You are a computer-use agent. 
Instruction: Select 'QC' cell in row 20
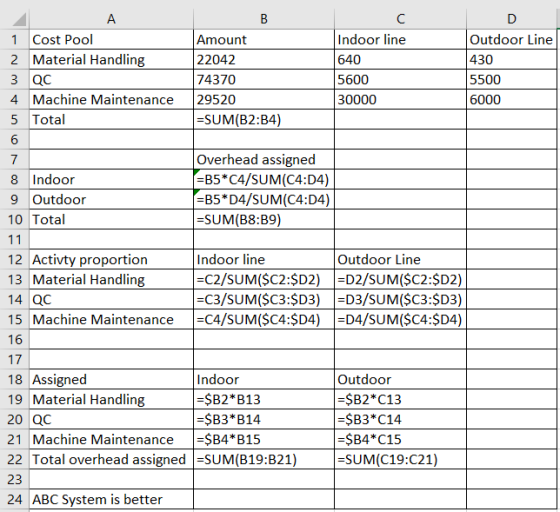[111, 419]
